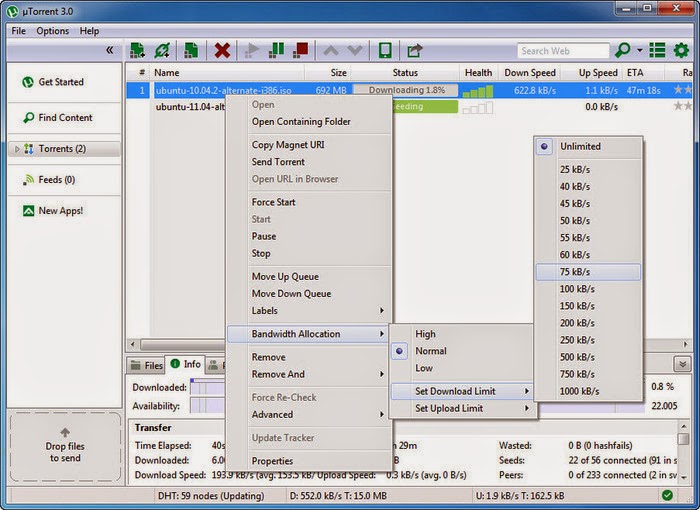
Task: Click into the Search Web field
Action: tap(563, 50)
